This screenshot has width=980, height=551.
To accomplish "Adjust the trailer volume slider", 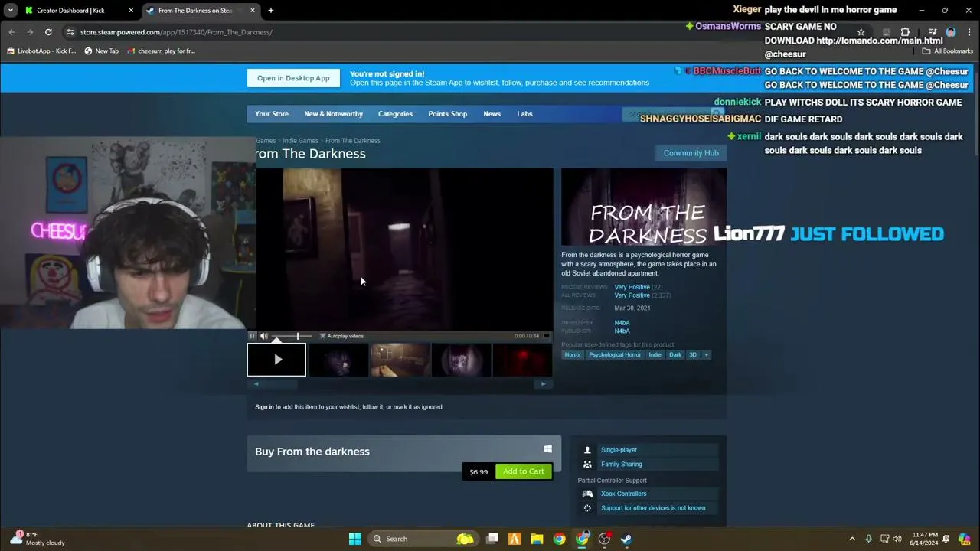I will tap(293, 336).
